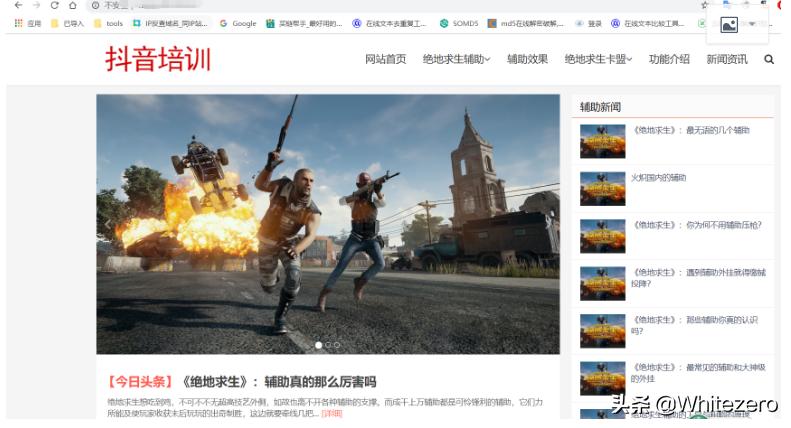
Task: Click the browser back arrow
Action: click(x=18, y=6)
